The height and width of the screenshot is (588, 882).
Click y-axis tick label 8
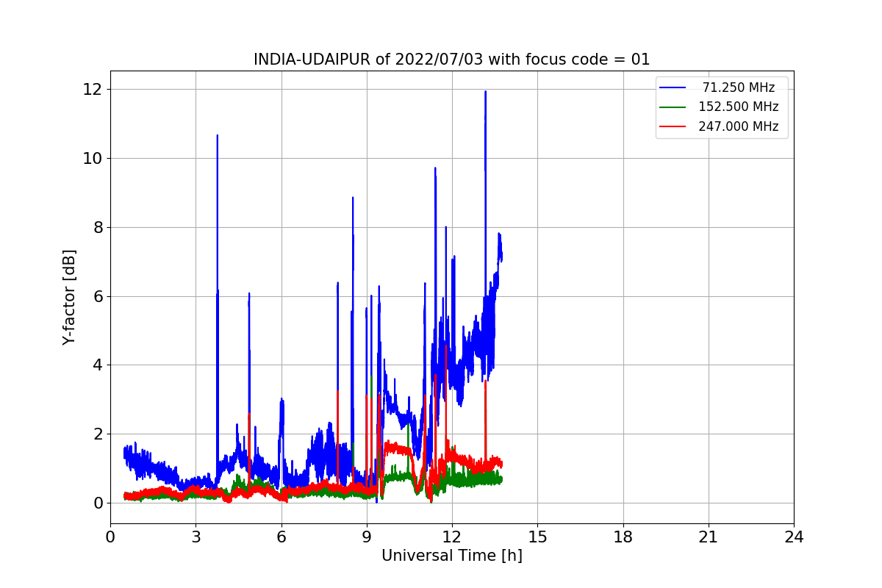(98, 227)
